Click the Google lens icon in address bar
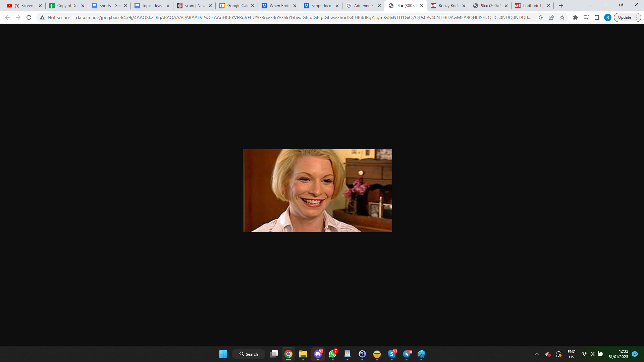The image size is (644, 362). tap(541, 17)
